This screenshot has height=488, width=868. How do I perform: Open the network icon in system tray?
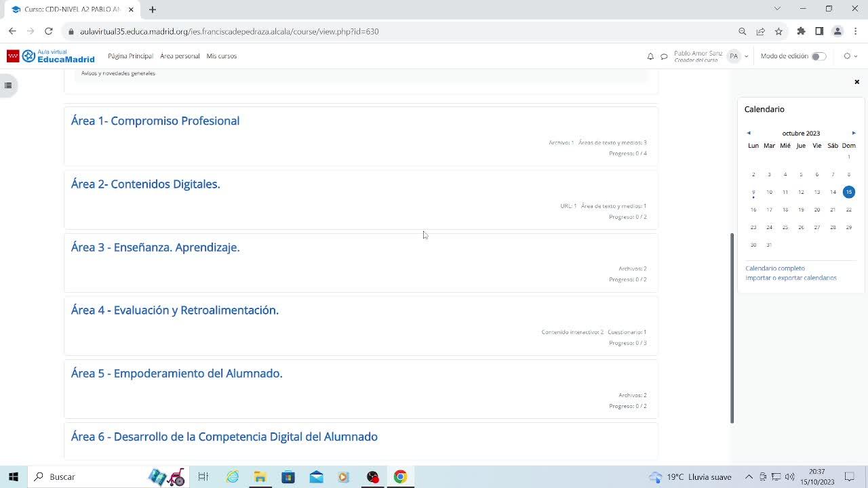coord(776,476)
